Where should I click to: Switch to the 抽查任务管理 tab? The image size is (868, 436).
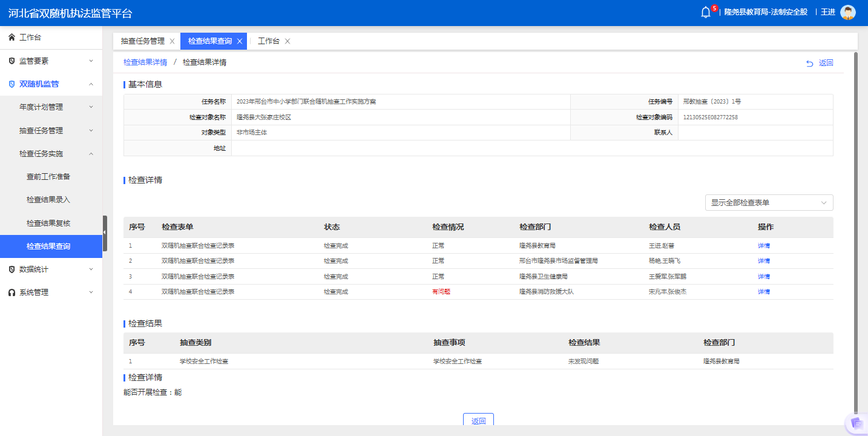144,41
